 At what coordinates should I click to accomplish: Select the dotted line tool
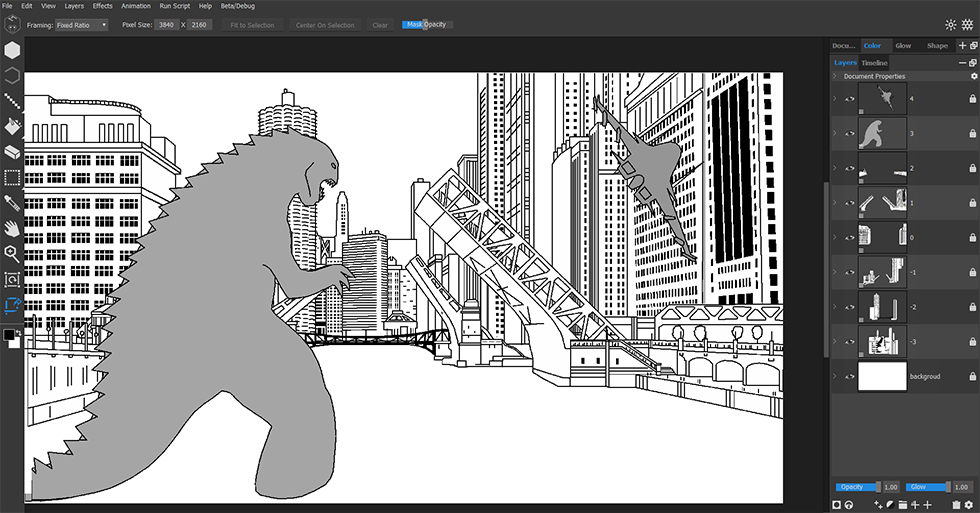pos(12,101)
